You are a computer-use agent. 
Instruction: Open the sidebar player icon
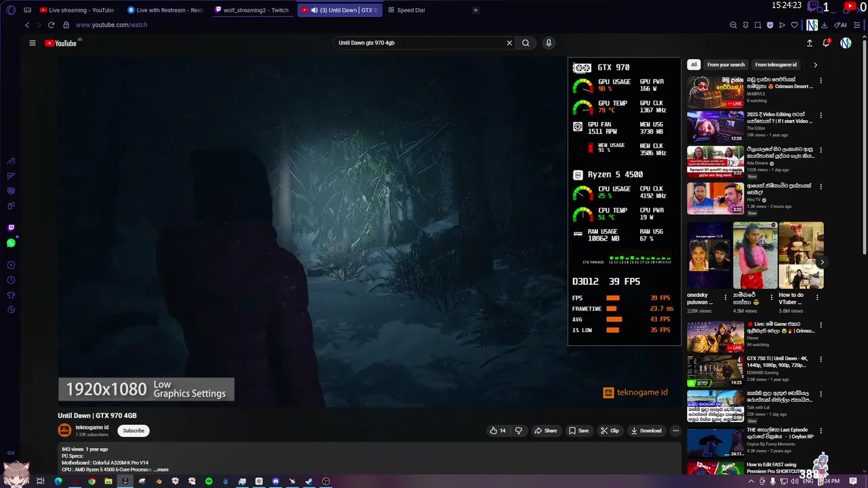tap(11, 265)
